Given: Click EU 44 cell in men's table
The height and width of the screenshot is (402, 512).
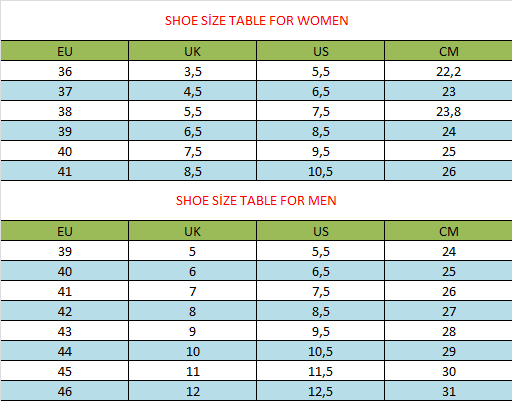Looking at the screenshot, I should coord(65,351).
